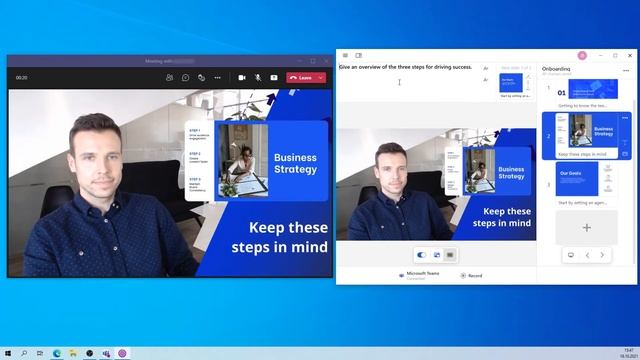Open File Explorer from taskbar
640x360 pixels.
click(73, 353)
